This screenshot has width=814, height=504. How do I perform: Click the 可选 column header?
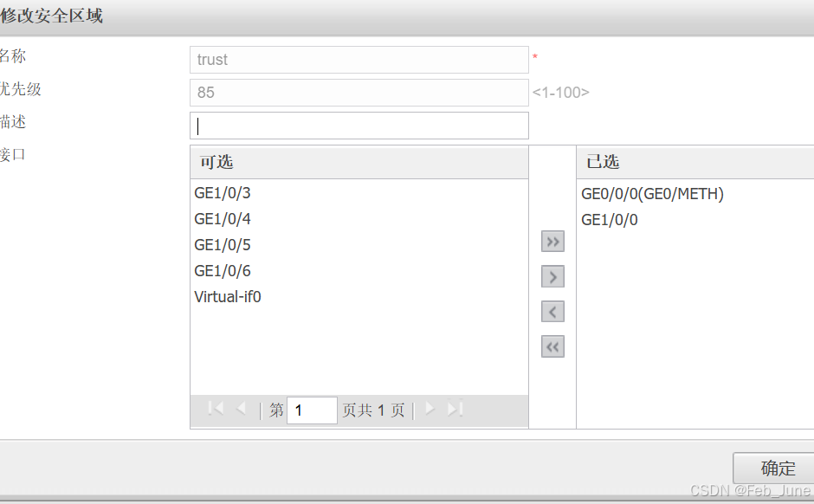(359, 163)
